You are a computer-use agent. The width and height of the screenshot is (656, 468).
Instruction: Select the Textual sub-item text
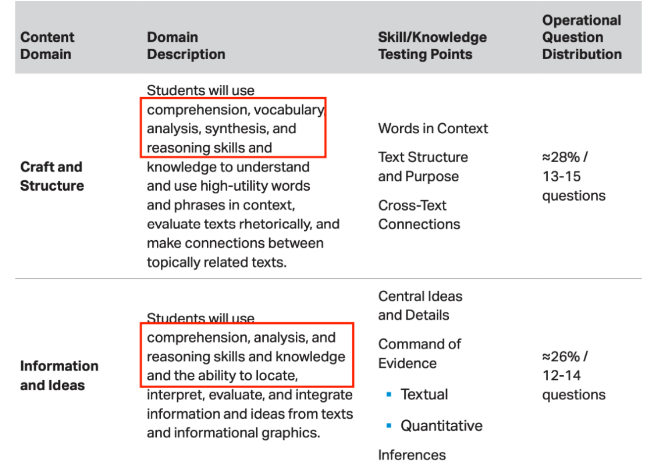click(424, 394)
